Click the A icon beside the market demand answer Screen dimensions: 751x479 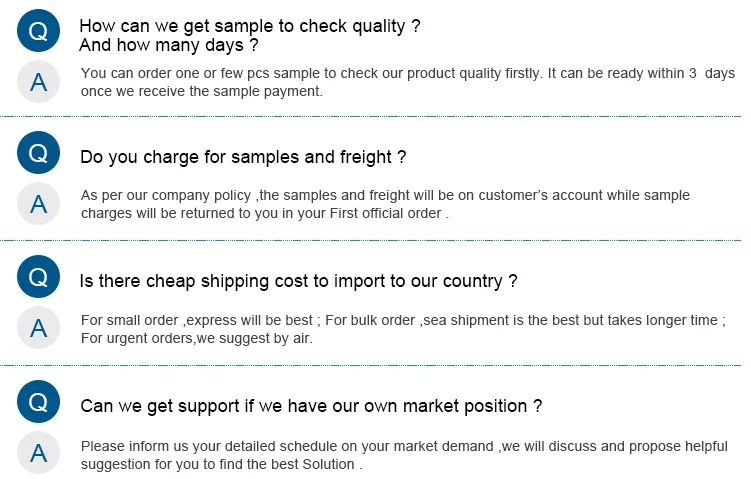tap(39, 453)
